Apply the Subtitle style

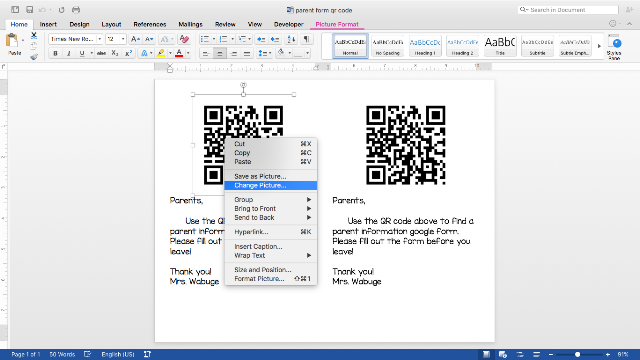pyautogui.click(x=537, y=46)
